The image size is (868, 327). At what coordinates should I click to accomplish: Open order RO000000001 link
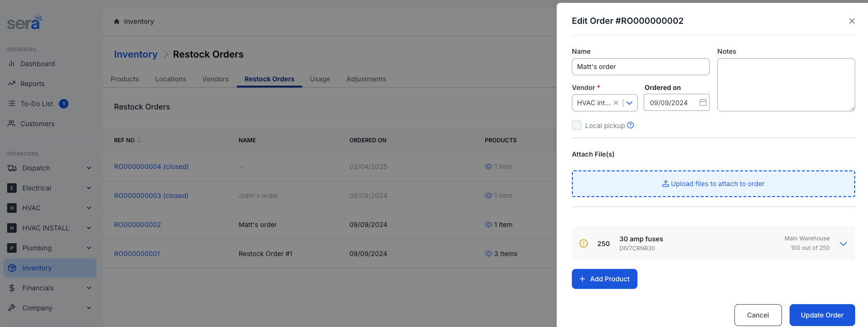(x=137, y=254)
